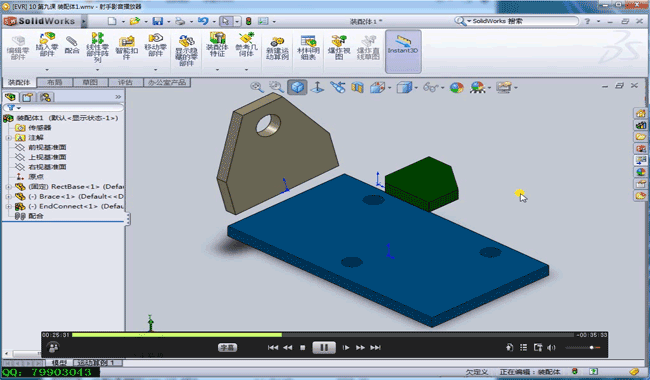Expand dropdown under Insert Components button
Image resolution: width=650 pixels, height=380 pixels.
(x=47, y=69)
